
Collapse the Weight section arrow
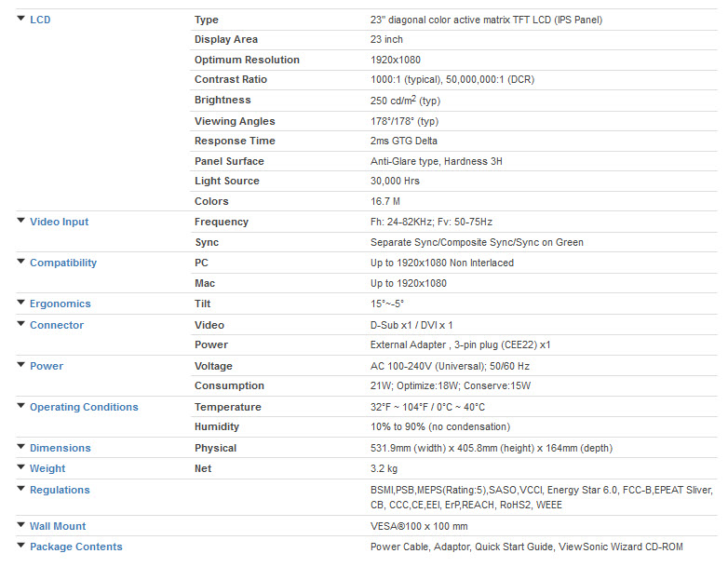[x=20, y=468]
